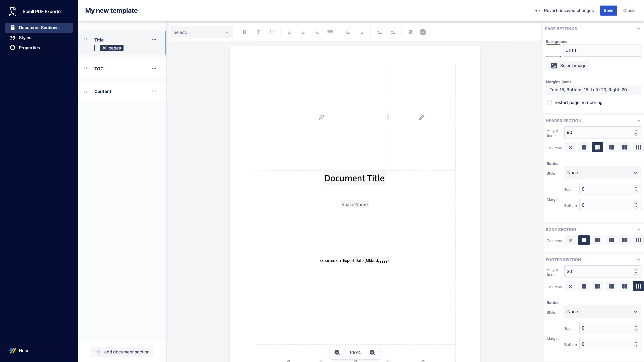Screen dimensions: 644x362
Task: Click the plus insert placeholder icon
Action: point(423,32)
